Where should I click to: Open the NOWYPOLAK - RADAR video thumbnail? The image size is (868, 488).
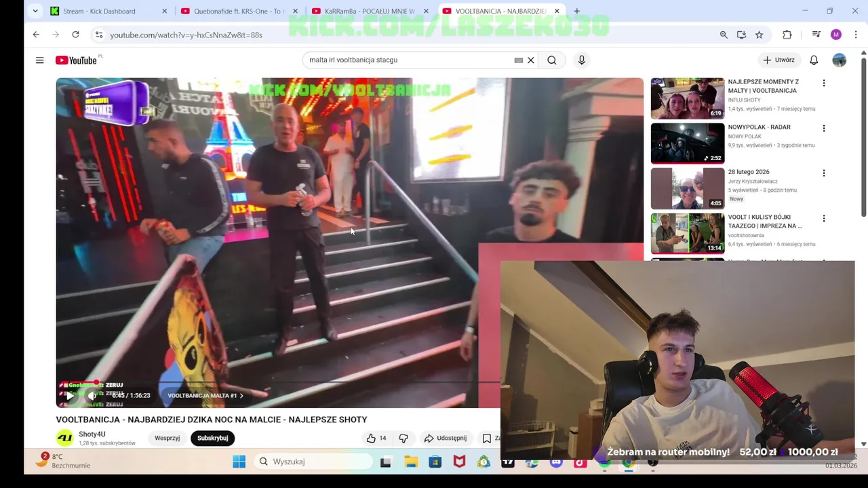(x=688, y=143)
